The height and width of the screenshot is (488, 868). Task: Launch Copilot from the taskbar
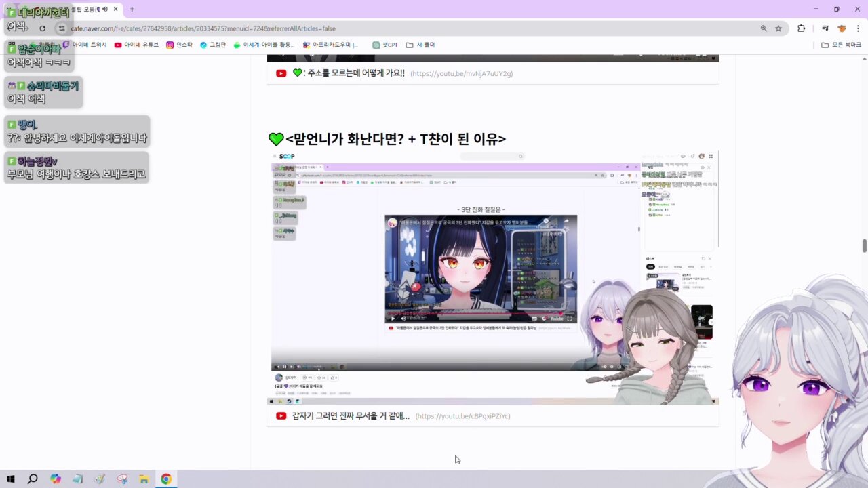point(56,479)
